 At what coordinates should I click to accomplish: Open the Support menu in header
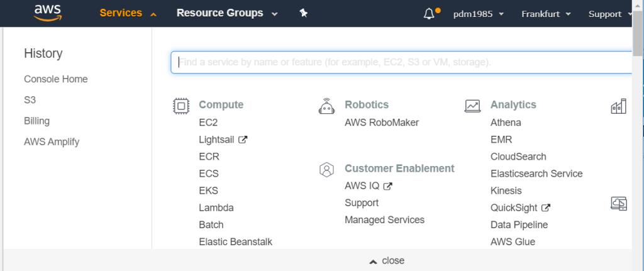click(610, 14)
